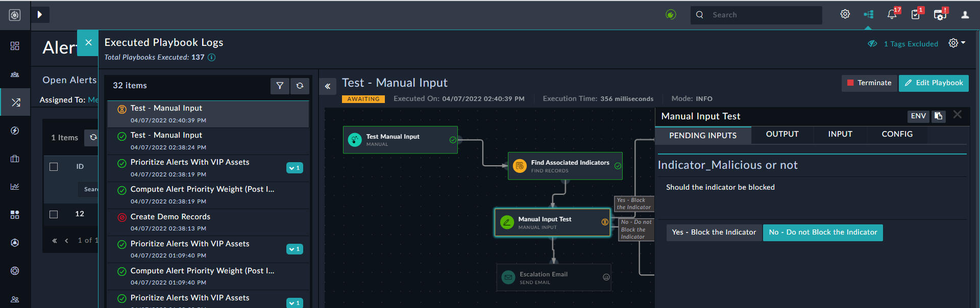Open the user profile icon
980x308 pixels.
(x=965, y=15)
